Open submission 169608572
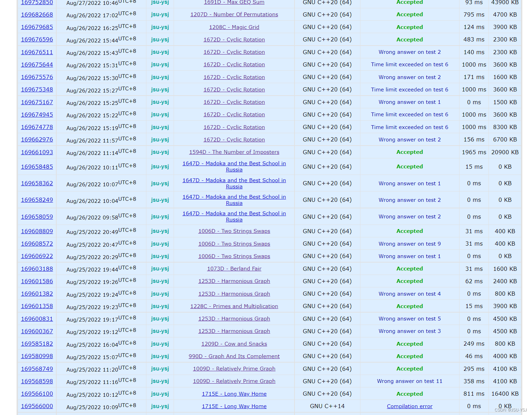This screenshot has width=532, height=415. click(x=37, y=244)
